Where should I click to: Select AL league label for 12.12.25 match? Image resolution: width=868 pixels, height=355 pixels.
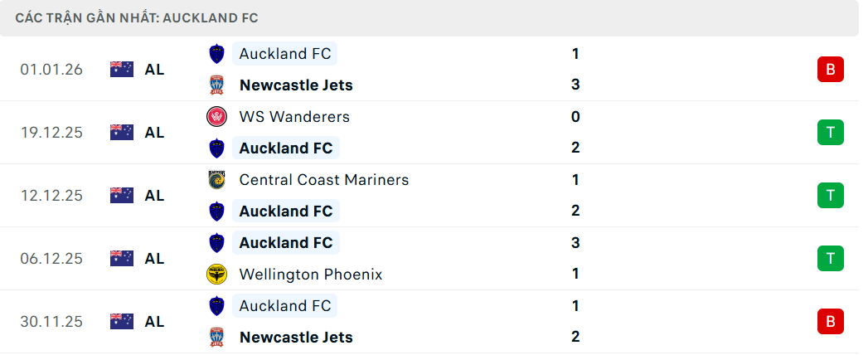pos(154,196)
